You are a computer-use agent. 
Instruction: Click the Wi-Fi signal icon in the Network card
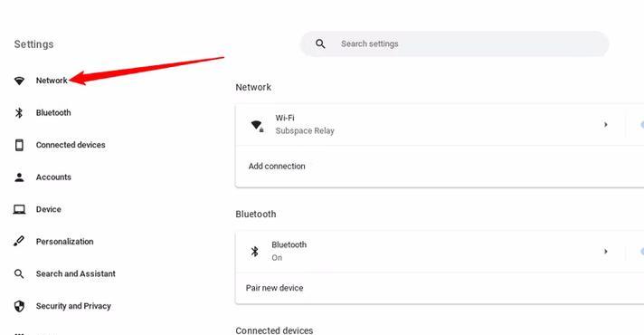tap(258, 125)
